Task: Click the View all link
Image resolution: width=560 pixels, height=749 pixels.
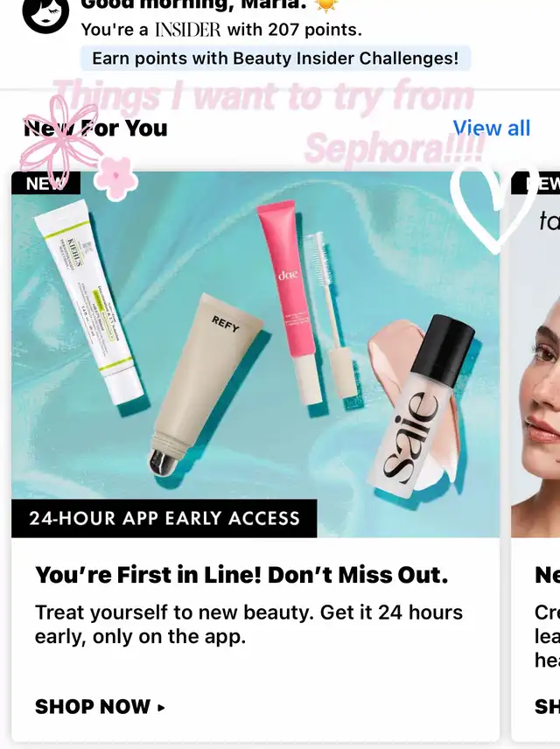Action: pyautogui.click(x=492, y=128)
